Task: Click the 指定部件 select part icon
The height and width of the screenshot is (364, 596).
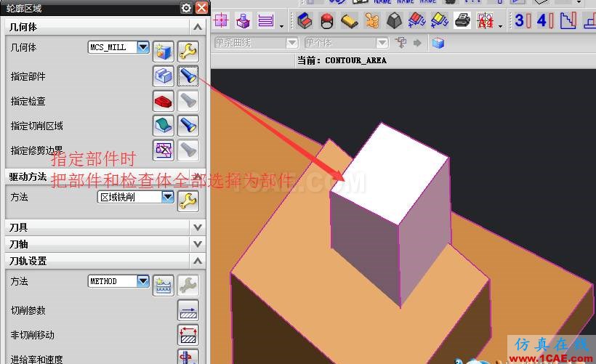Action: tap(164, 76)
